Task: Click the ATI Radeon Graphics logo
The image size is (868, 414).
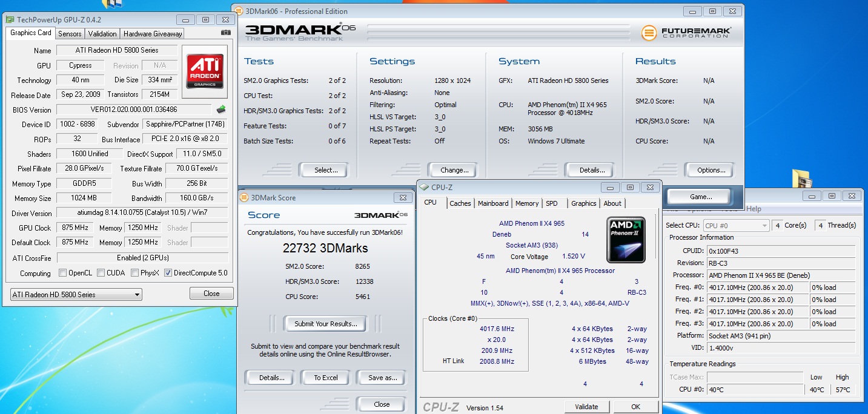Action: 205,72
